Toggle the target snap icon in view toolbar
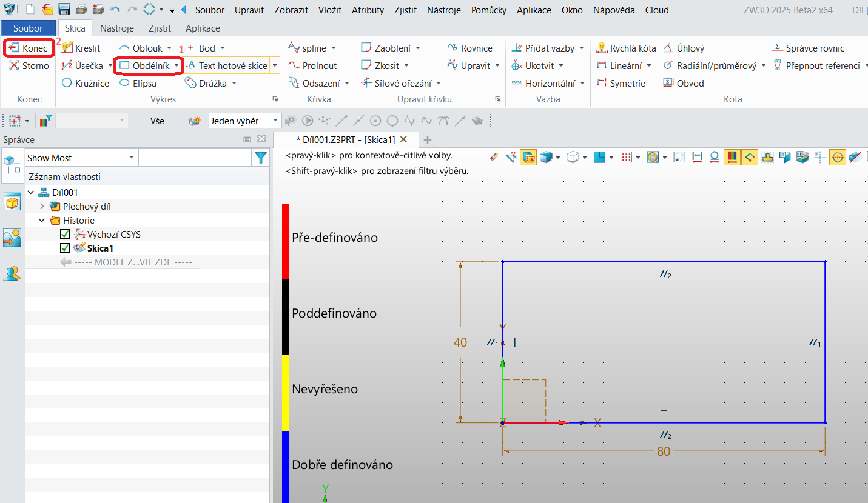The height and width of the screenshot is (503, 868). click(838, 158)
